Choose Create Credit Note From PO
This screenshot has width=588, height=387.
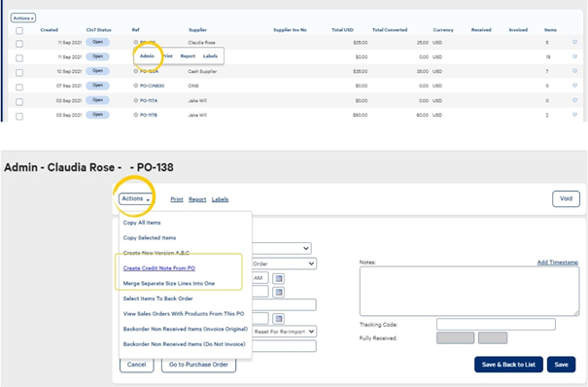159,268
